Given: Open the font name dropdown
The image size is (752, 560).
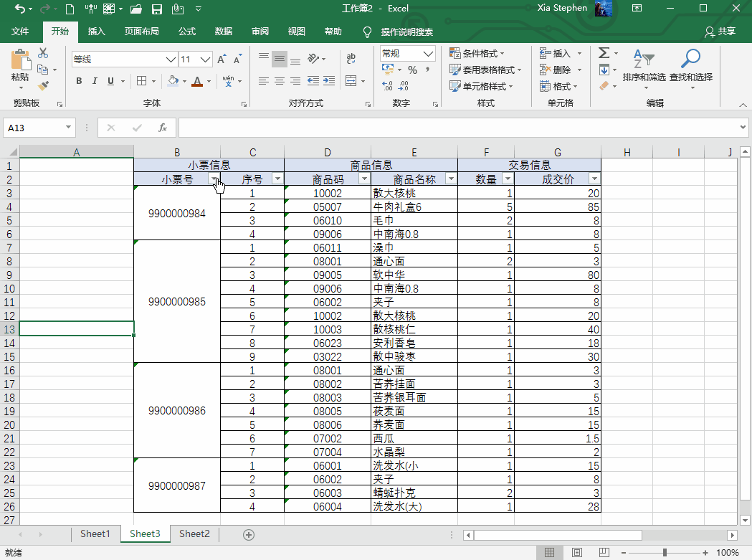Looking at the screenshot, I should (x=171, y=60).
